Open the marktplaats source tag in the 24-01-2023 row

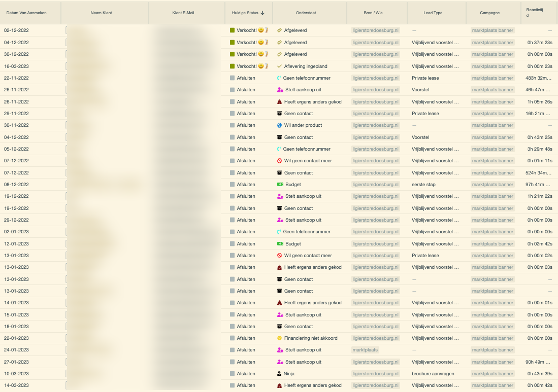coord(365,350)
